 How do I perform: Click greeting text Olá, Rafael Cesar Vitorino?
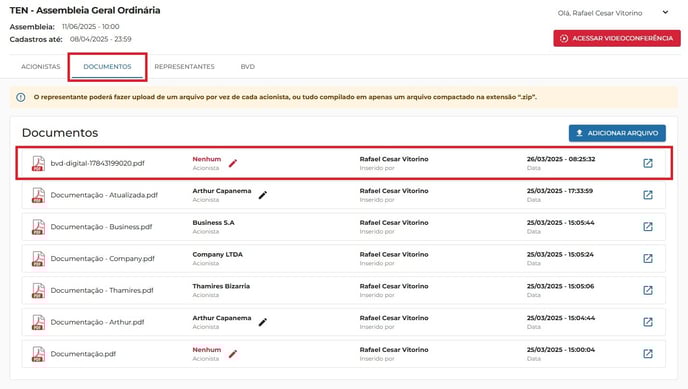pyautogui.click(x=600, y=13)
